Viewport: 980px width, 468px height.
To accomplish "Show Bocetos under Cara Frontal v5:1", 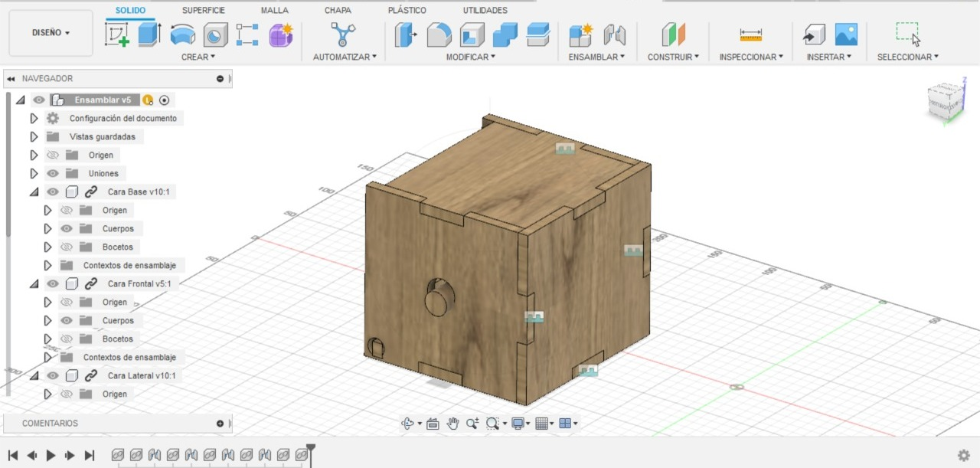I will [67, 339].
